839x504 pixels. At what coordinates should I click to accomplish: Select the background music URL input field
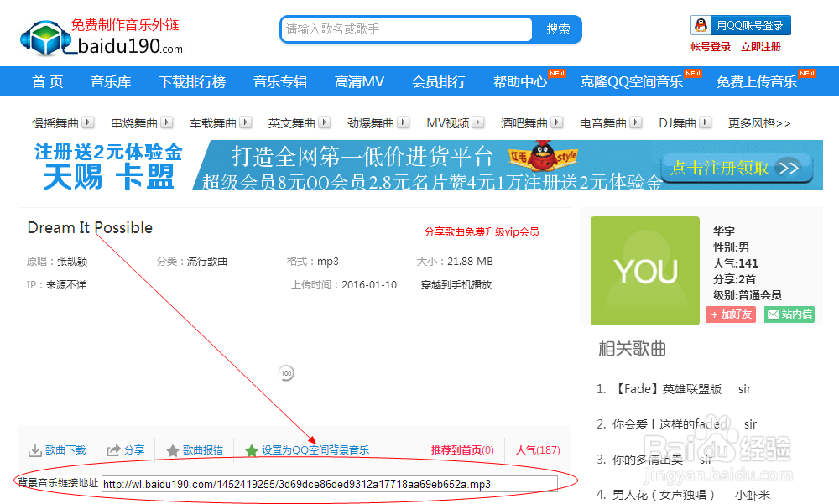click(x=328, y=484)
